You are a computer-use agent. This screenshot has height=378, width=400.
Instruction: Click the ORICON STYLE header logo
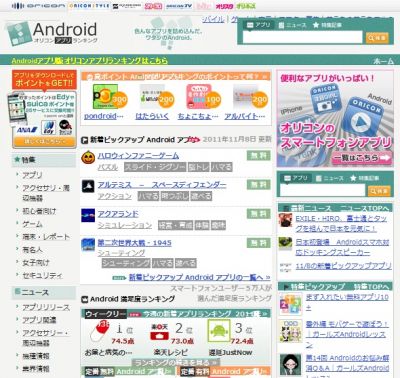88,6
